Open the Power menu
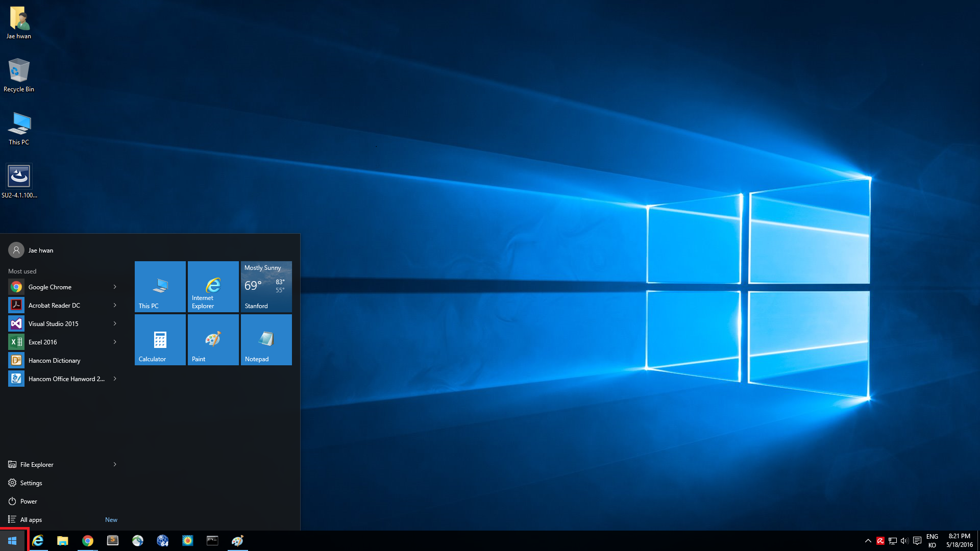 29,501
